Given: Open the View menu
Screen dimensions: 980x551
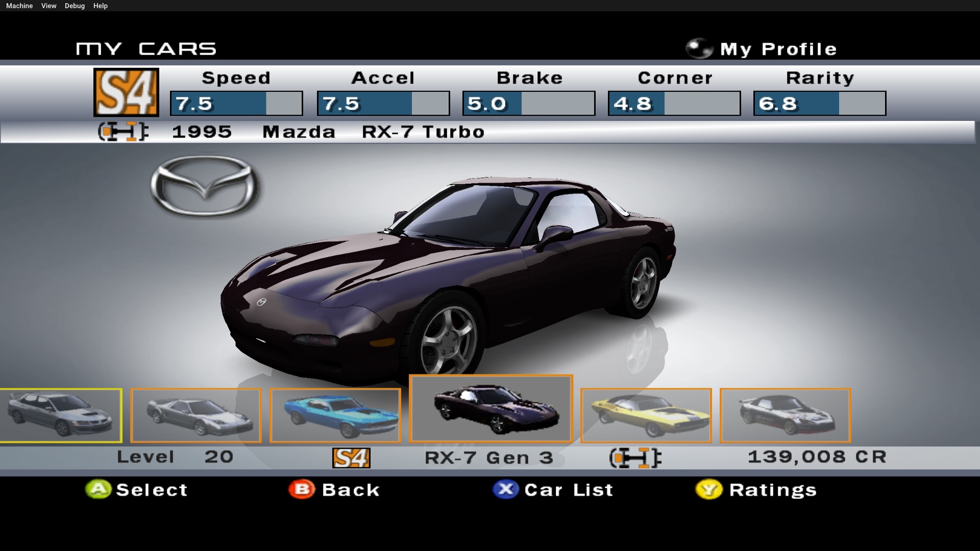Looking at the screenshot, I should coord(48,6).
